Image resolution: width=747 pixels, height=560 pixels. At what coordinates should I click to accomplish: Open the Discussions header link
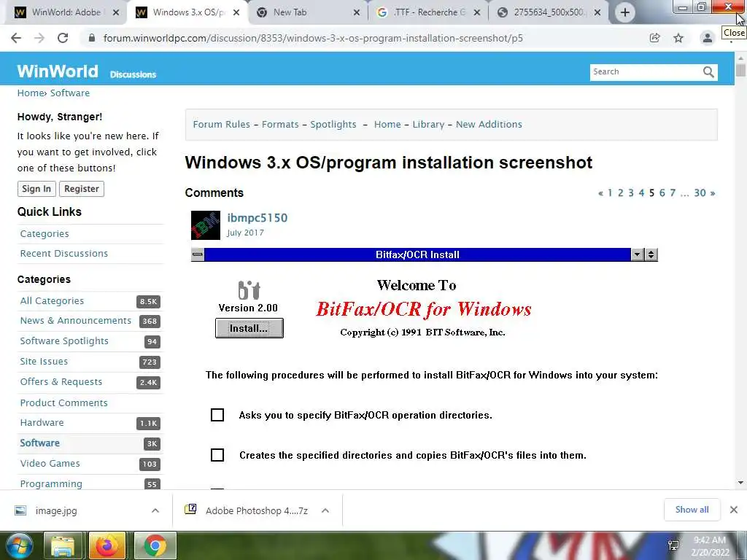(x=133, y=74)
